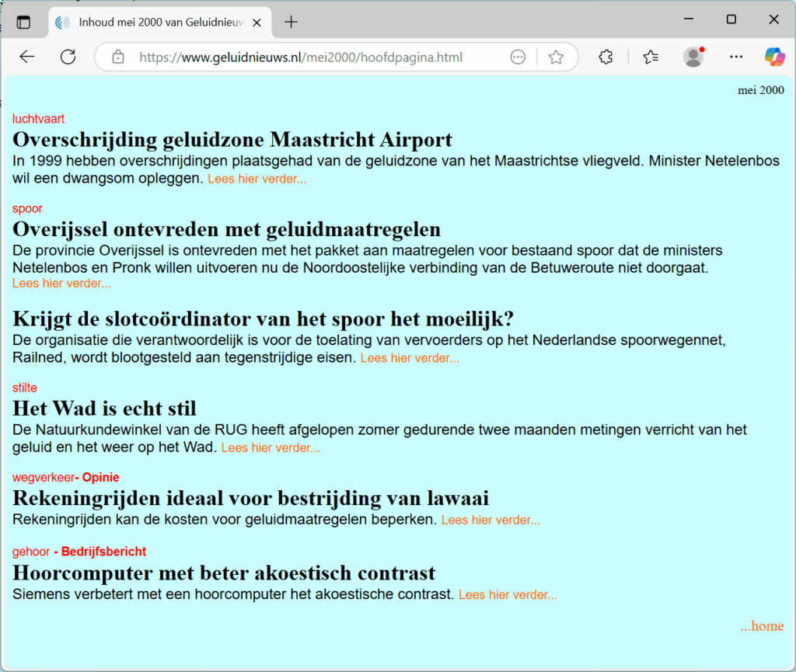Open the user profile icon
The height and width of the screenshot is (672, 796).
coord(693,57)
